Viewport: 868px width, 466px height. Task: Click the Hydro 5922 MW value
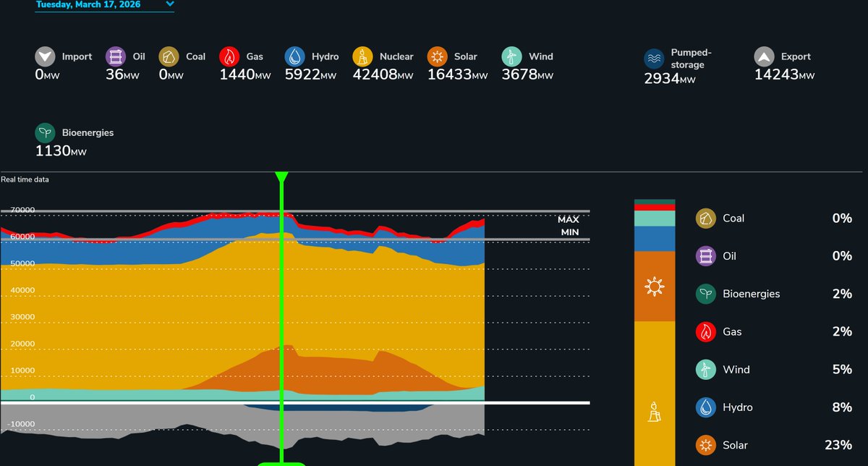[311, 74]
